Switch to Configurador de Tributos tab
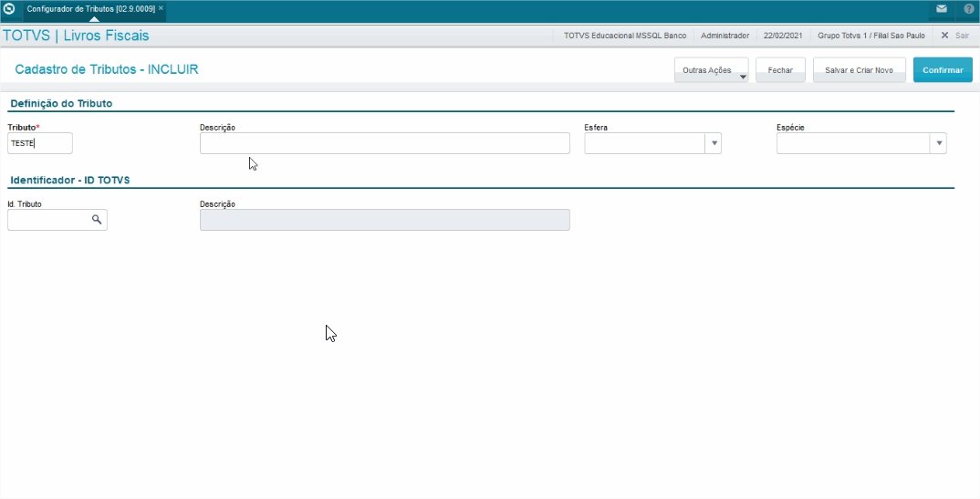The image size is (980, 499). [x=89, y=8]
